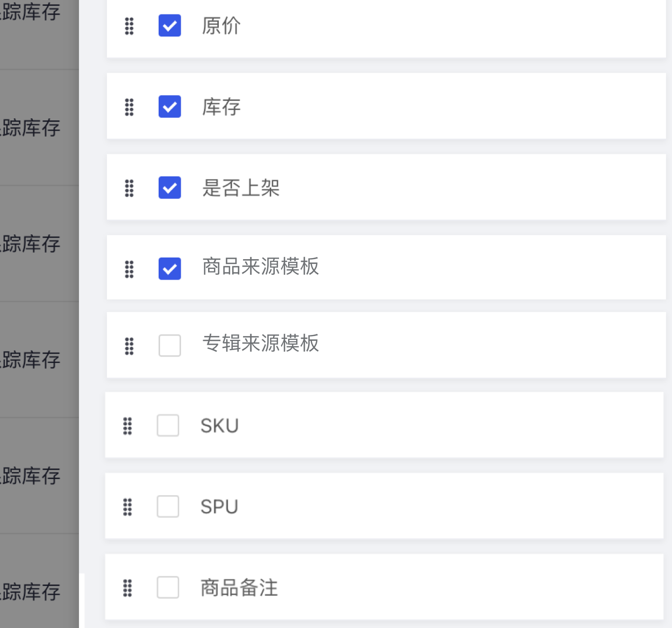The width and height of the screenshot is (672, 628).
Task: Click the drag handle beside SPU
Action: [127, 506]
